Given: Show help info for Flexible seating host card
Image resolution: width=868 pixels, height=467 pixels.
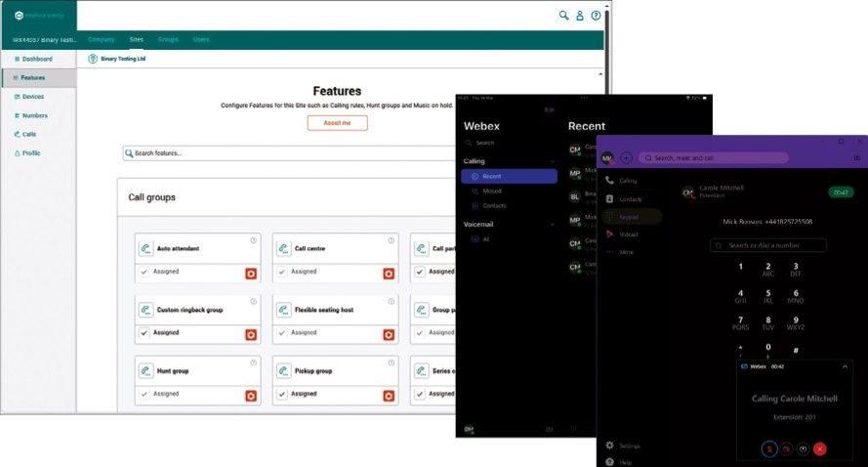Looking at the screenshot, I should [x=391, y=302].
